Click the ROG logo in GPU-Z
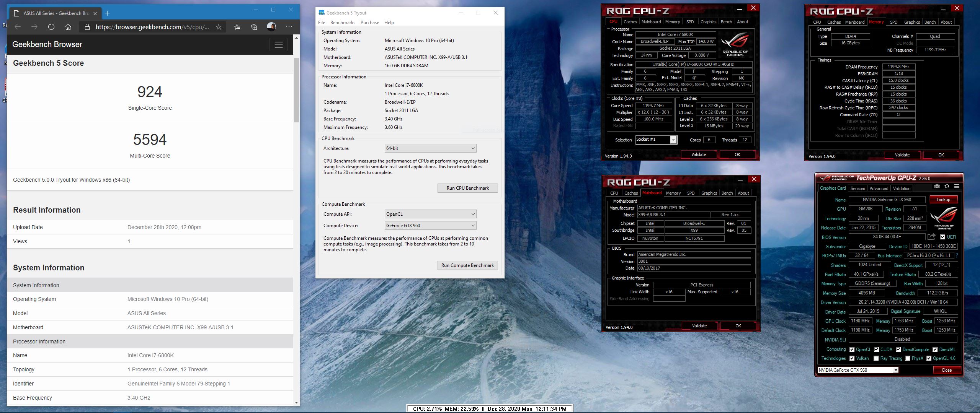980x413 pixels. coord(943,218)
